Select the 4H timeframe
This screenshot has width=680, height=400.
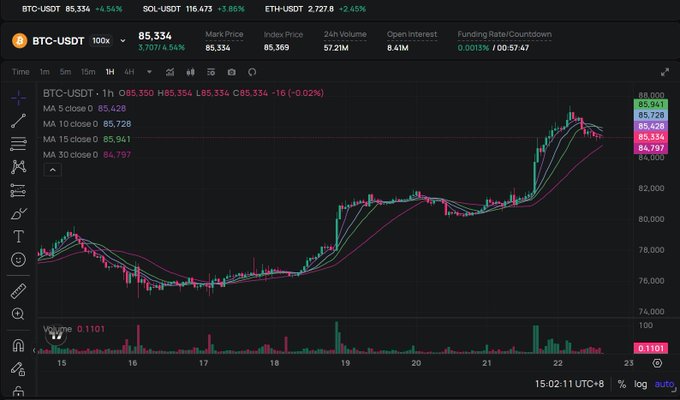click(x=129, y=72)
